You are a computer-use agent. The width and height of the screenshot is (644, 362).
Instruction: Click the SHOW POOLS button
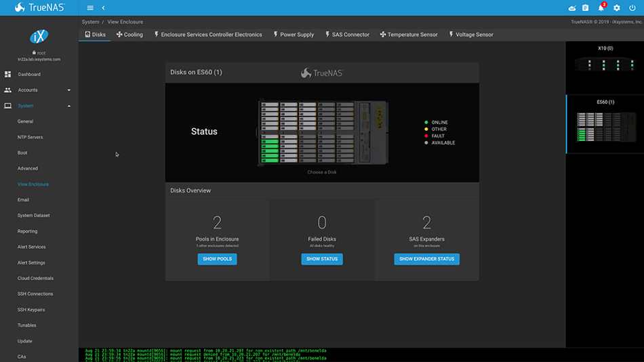[218, 259]
